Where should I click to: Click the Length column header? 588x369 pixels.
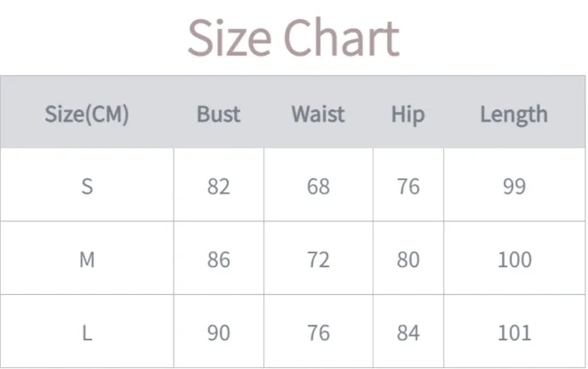click(514, 114)
